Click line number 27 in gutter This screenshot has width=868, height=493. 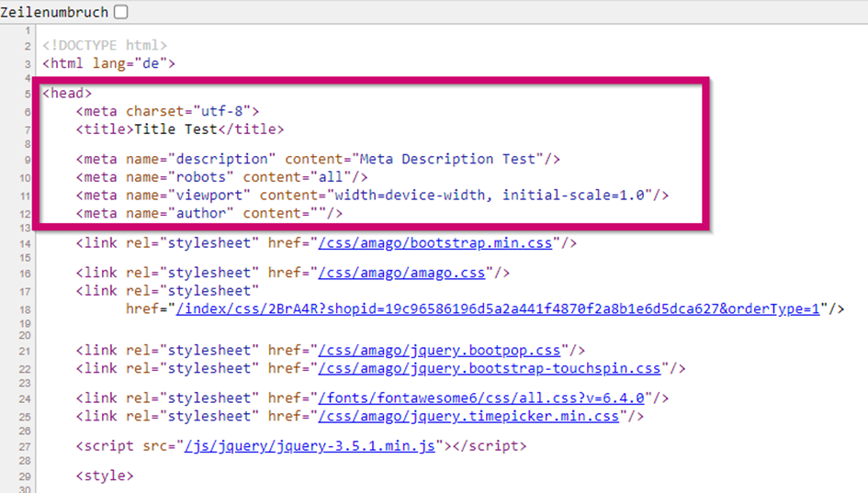tap(25, 447)
